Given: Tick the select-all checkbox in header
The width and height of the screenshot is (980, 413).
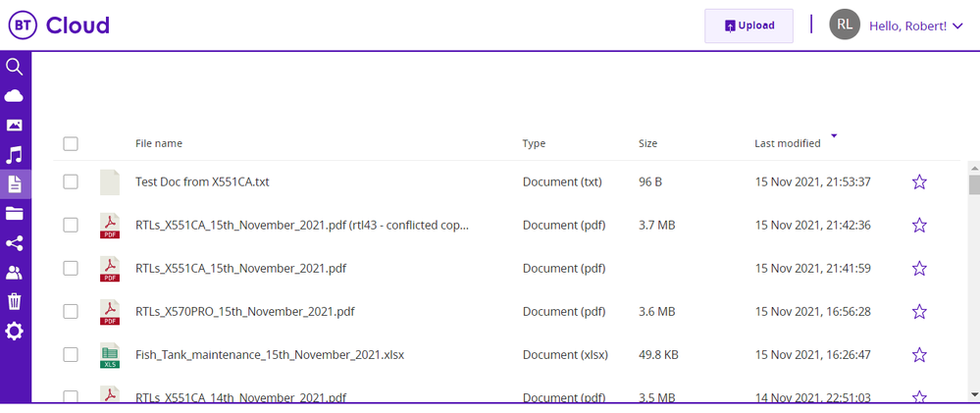Looking at the screenshot, I should (x=71, y=143).
